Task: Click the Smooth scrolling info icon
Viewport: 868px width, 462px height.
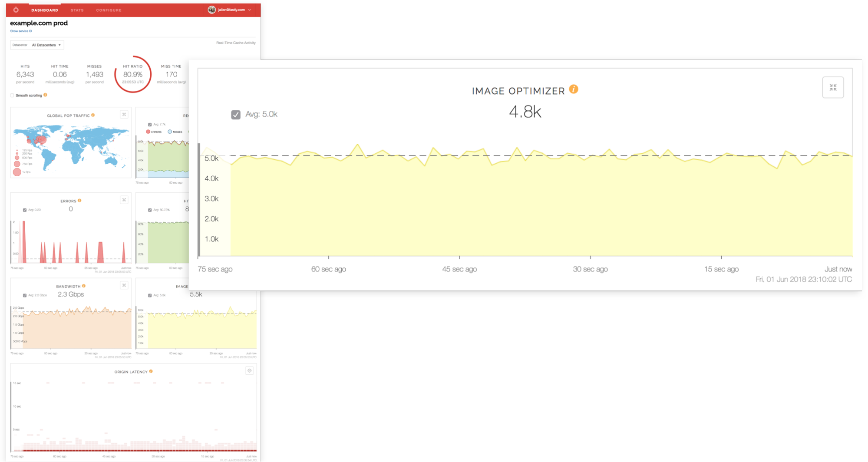Action: click(x=46, y=95)
